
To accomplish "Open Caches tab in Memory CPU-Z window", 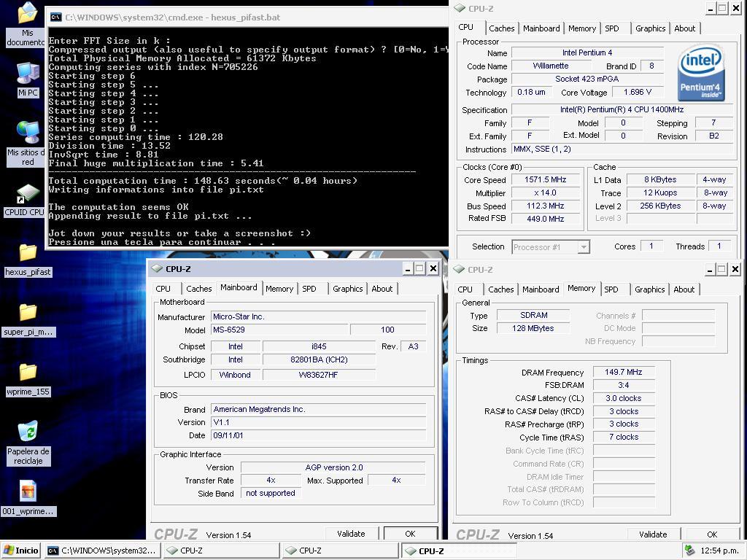I will [x=500, y=289].
